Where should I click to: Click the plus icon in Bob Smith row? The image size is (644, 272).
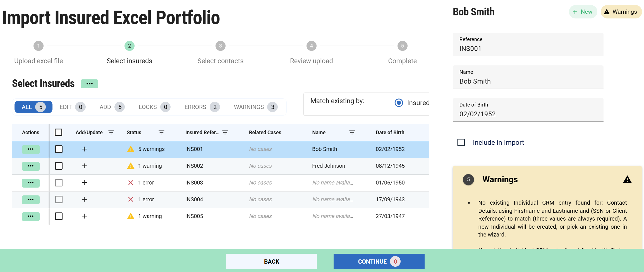click(x=85, y=149)
